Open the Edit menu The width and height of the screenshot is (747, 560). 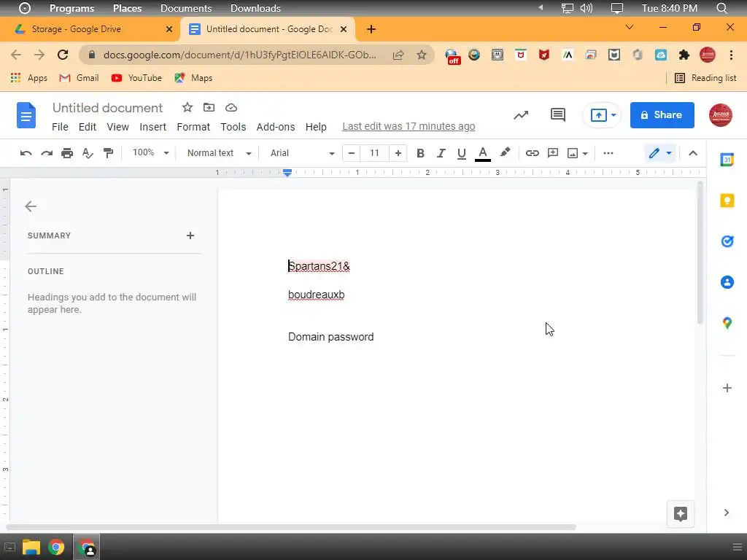pyautogui.click(x=88, y=127)
